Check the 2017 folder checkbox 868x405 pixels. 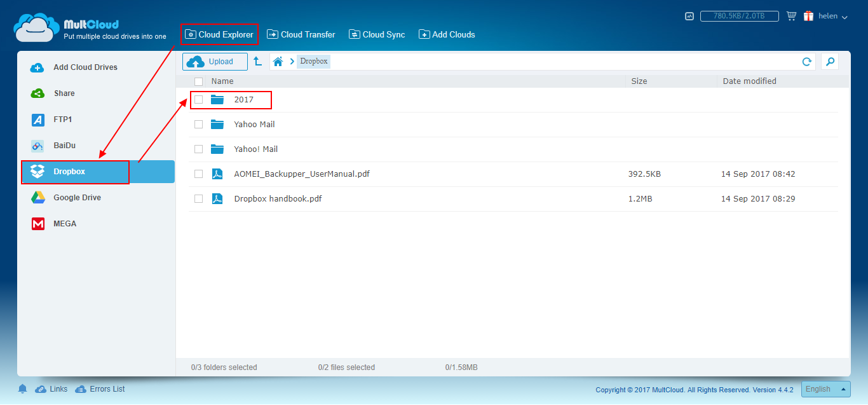198,100
